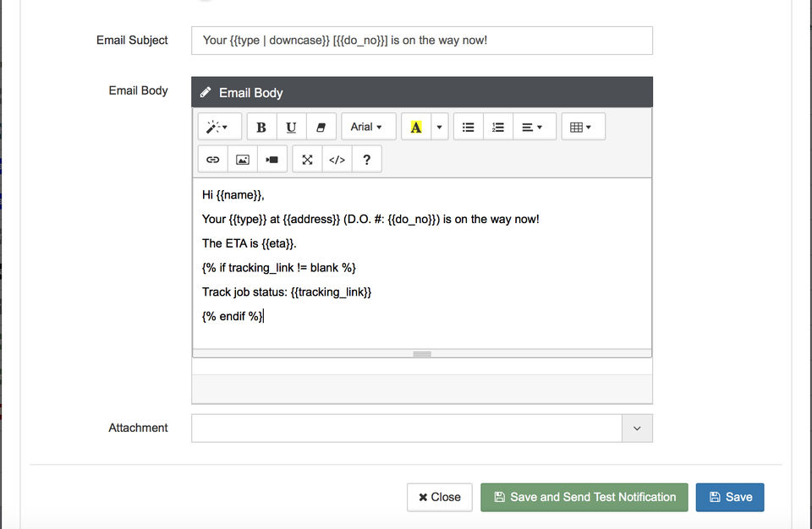Click in the Email Subject field
This screenshot has height=529, width=812.
coord(422,40)
